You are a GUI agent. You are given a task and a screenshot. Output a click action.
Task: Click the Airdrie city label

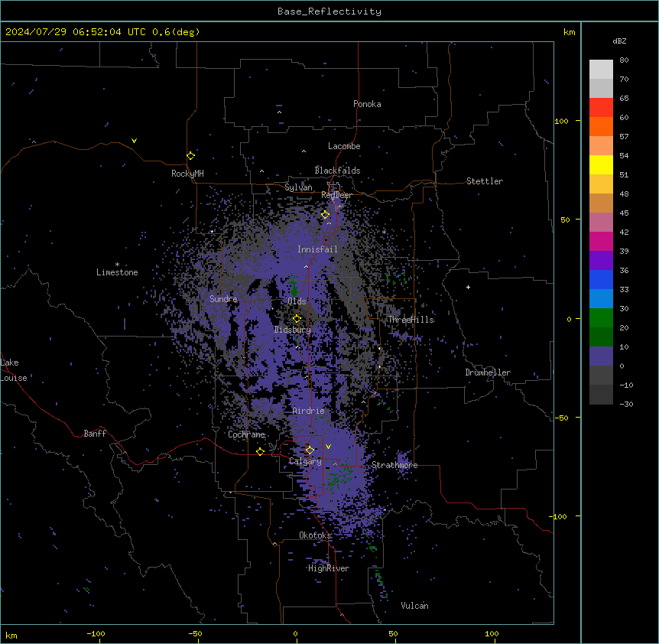click(309, 411)
